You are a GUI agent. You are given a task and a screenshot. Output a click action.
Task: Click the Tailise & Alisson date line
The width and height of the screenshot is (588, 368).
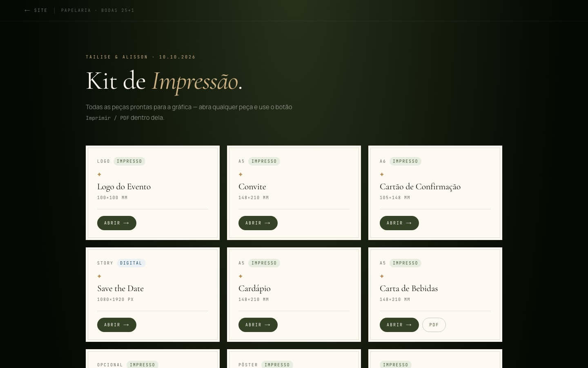point(140,57)
